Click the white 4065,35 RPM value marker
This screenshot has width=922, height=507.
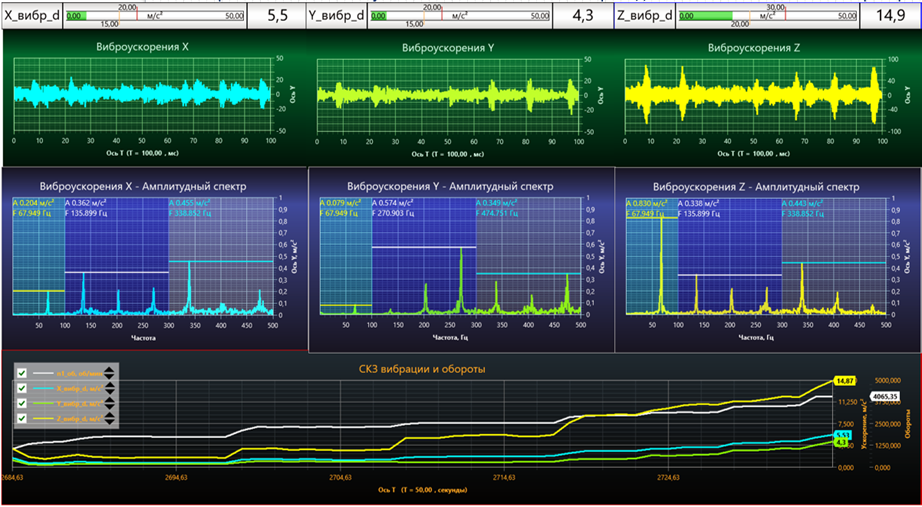pos(884,396)
